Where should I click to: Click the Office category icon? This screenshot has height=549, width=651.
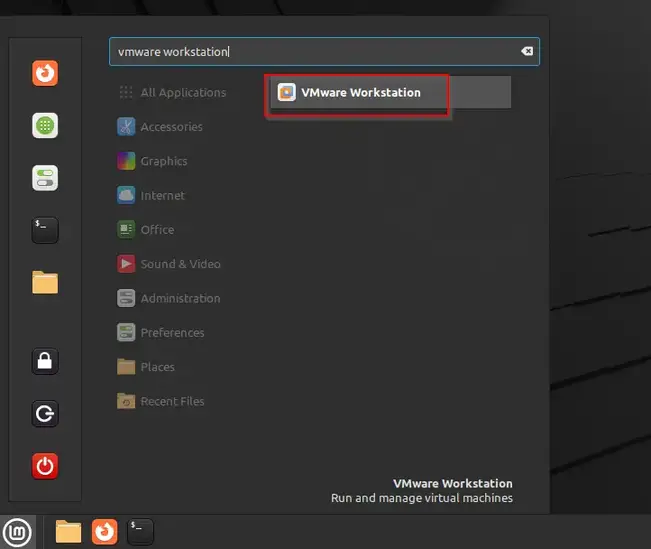click(126, 230)
